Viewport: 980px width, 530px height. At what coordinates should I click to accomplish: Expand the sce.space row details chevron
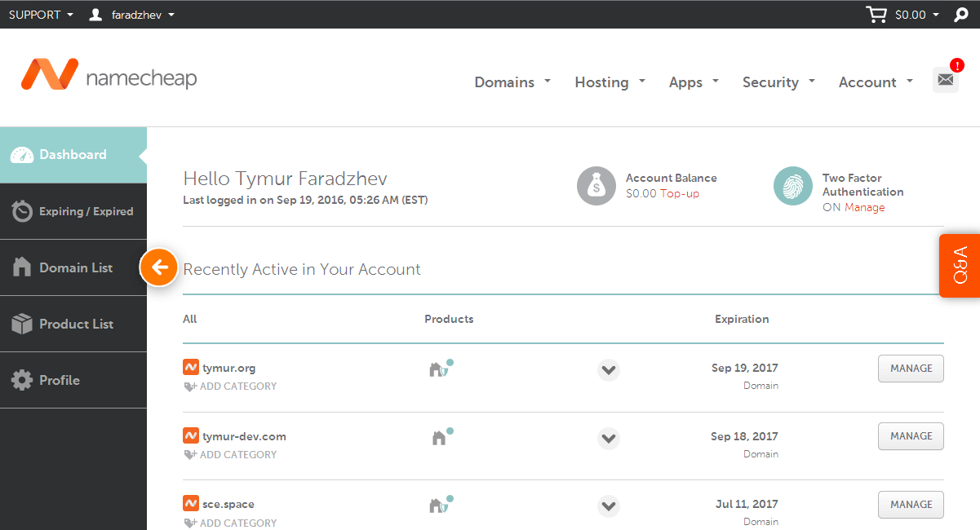coord(608,506)
